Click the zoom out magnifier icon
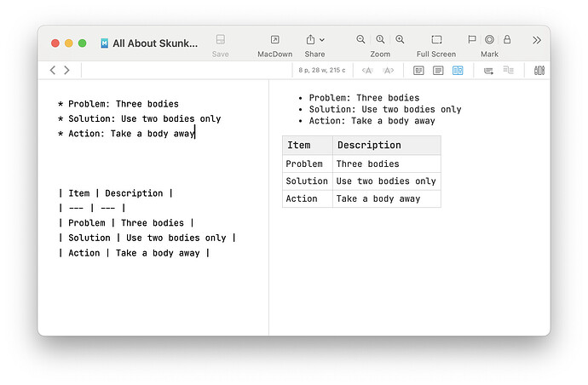 [x=360, y=40]
